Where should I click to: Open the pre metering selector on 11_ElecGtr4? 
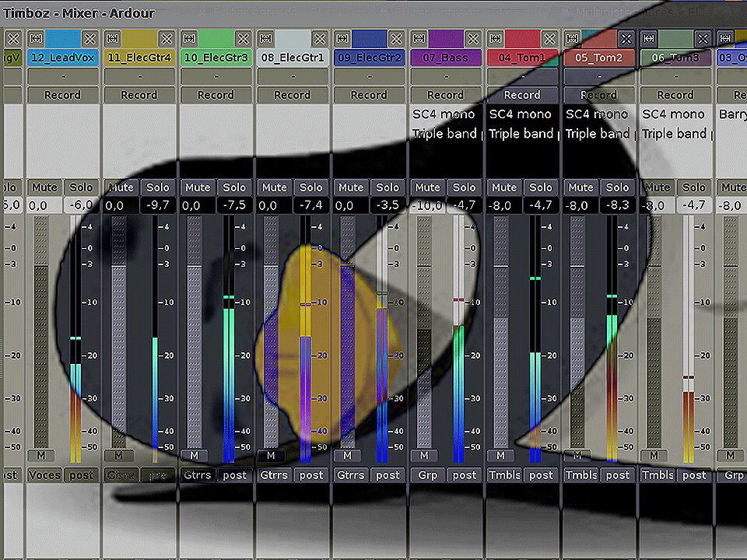pyautogui.click(x=158, y=475)
